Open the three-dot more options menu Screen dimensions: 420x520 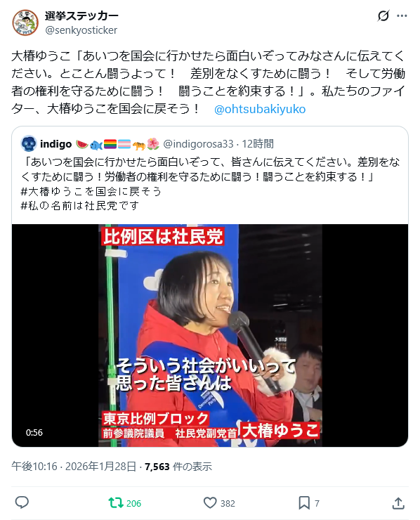402,15
